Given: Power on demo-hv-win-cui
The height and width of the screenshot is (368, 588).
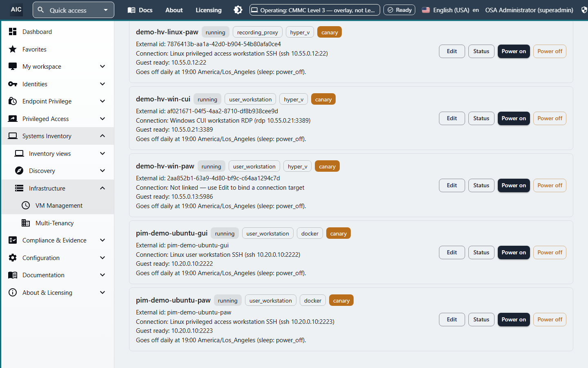Looking at the screenshot, I should pos(514,118).
